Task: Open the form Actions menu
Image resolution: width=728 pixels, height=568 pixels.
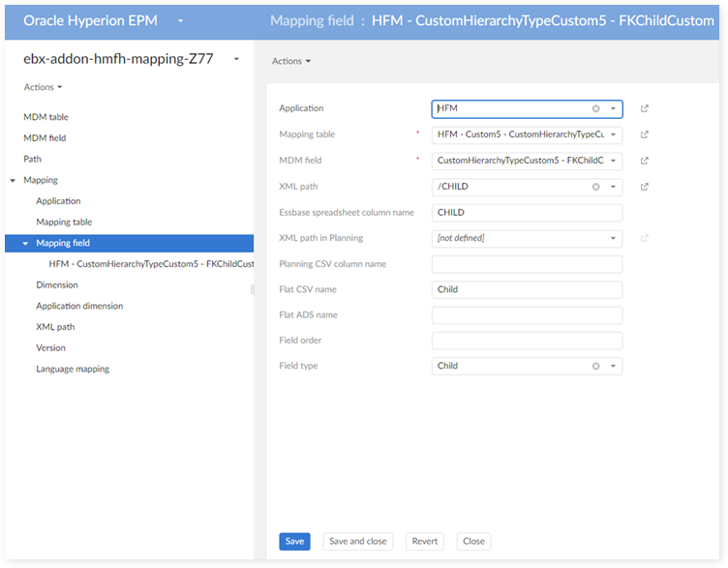Action: point(291,61)
